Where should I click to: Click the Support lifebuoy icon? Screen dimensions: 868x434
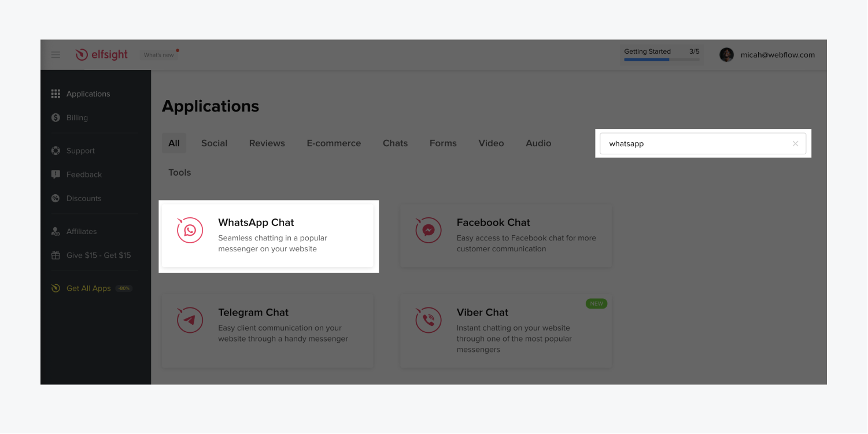[56, 151]
